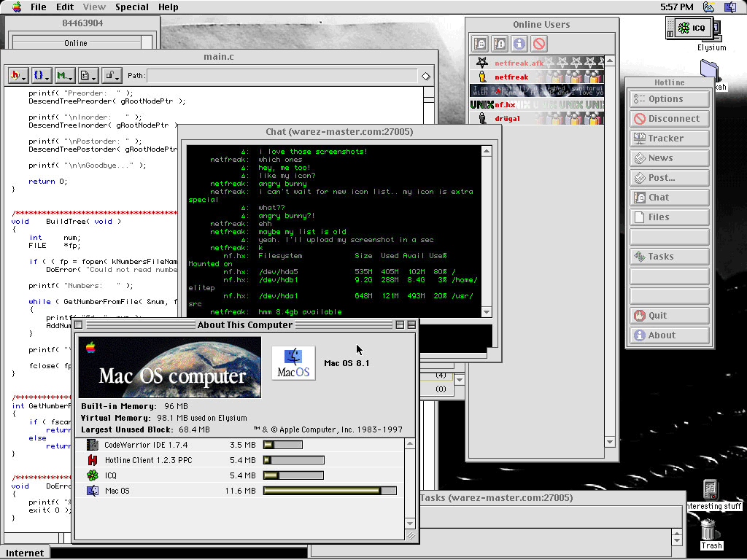Select the gray person icon beside drügal
Viewport: 747px width, 560px height.
[482, 118]
